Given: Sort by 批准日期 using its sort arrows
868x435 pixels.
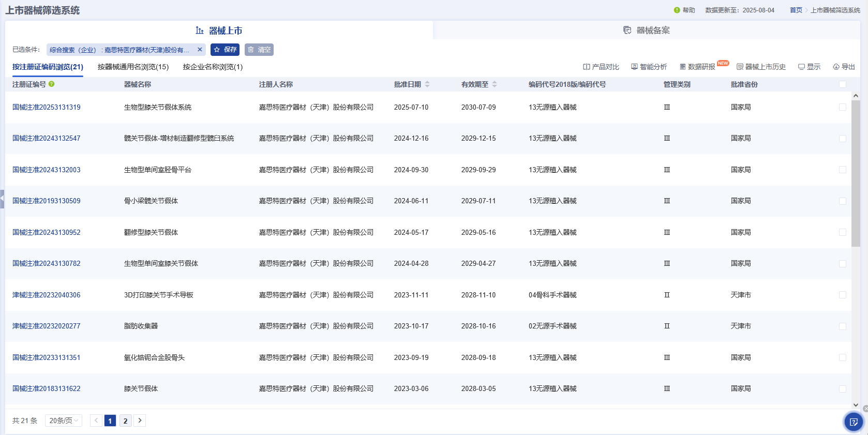Looking at the screenshot, I should point(427,84).
